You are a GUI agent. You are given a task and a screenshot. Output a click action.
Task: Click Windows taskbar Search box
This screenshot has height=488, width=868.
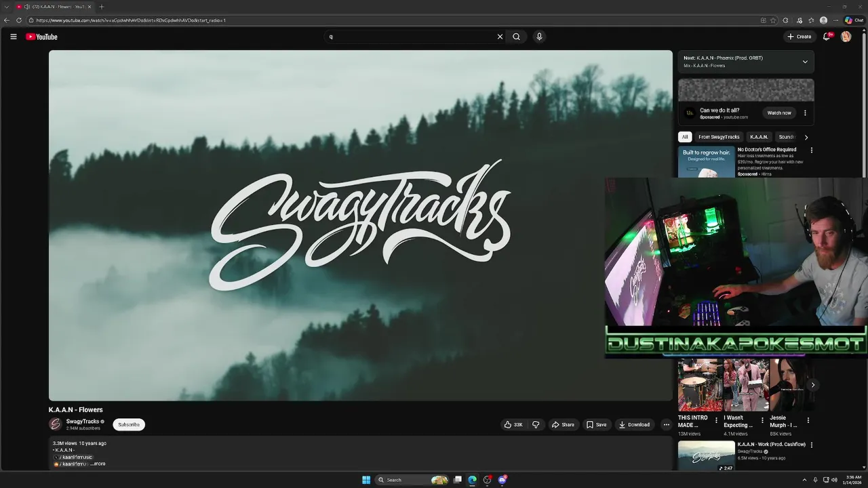tap(412, 480)
